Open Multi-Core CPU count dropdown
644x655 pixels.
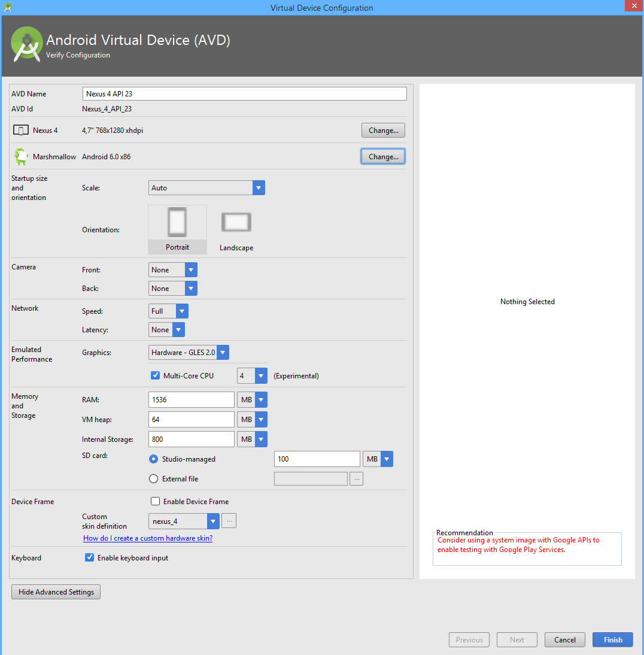pos(252,376)
